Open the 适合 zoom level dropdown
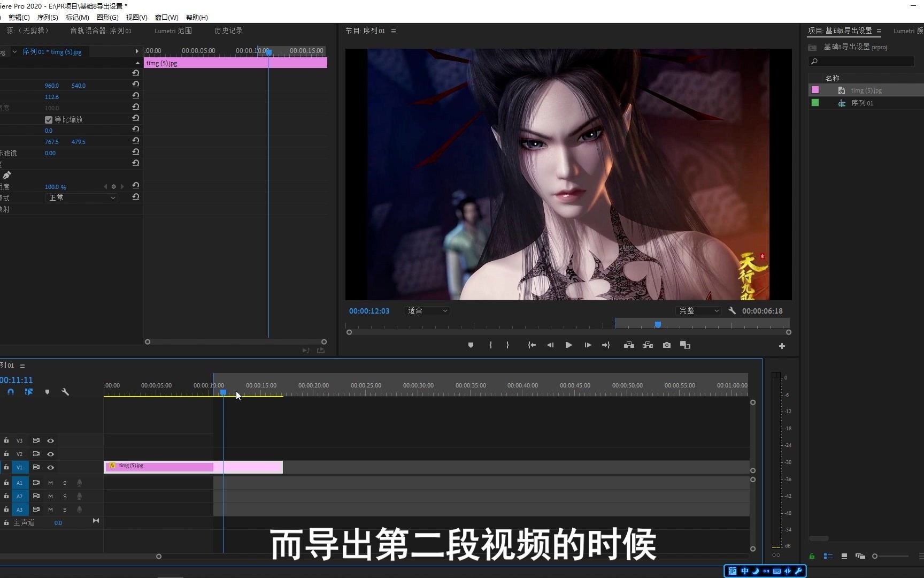 pyautogui.click(x=427, y=310)
